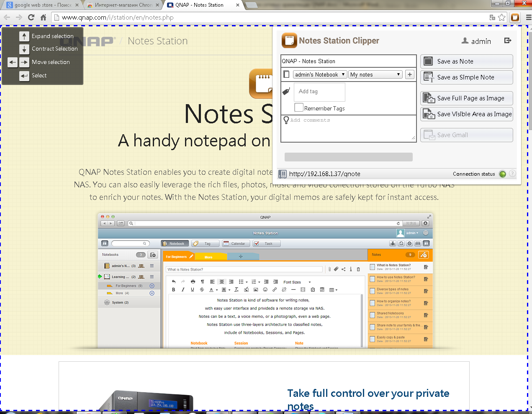532x414 pixels.
Task: Log out using the icon beside admin
Action: click(508, 41)
